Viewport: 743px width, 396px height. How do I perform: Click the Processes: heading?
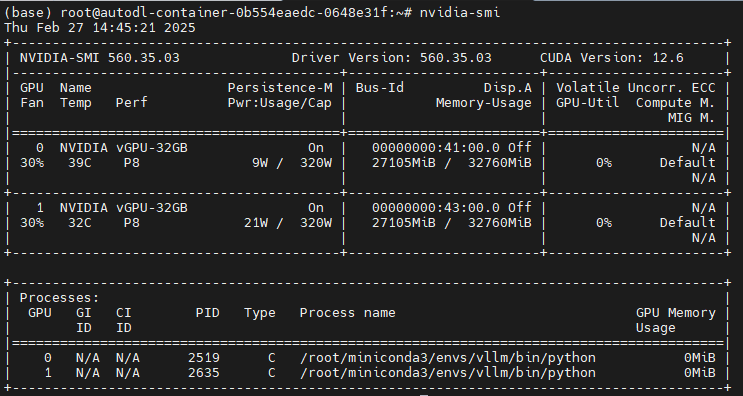tap(60, 298)
